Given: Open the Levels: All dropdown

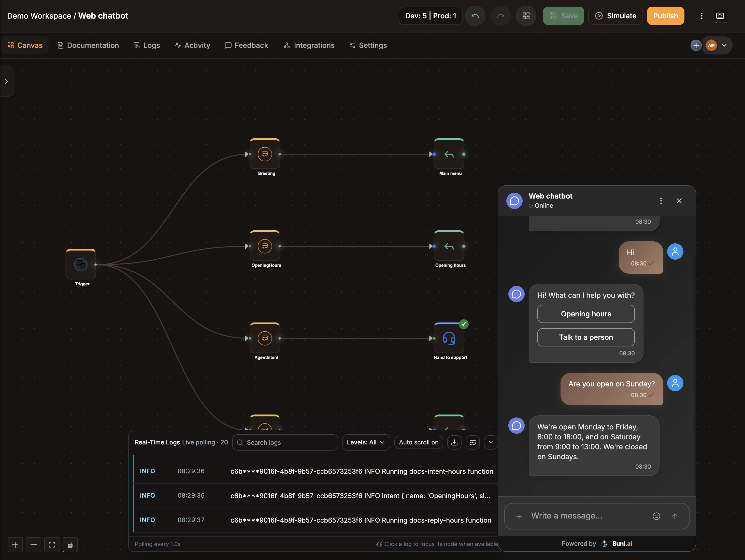Looking at the screenshot, I should (x=366, y=442).
